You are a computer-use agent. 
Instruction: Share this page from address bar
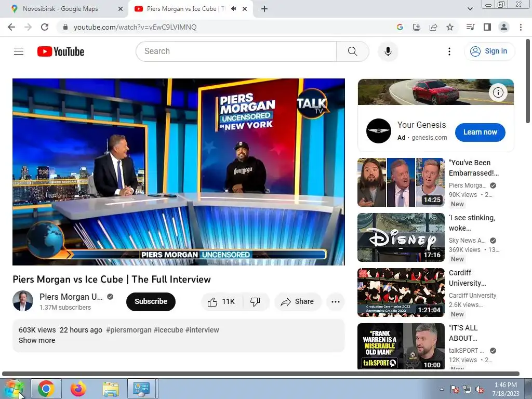433,27
